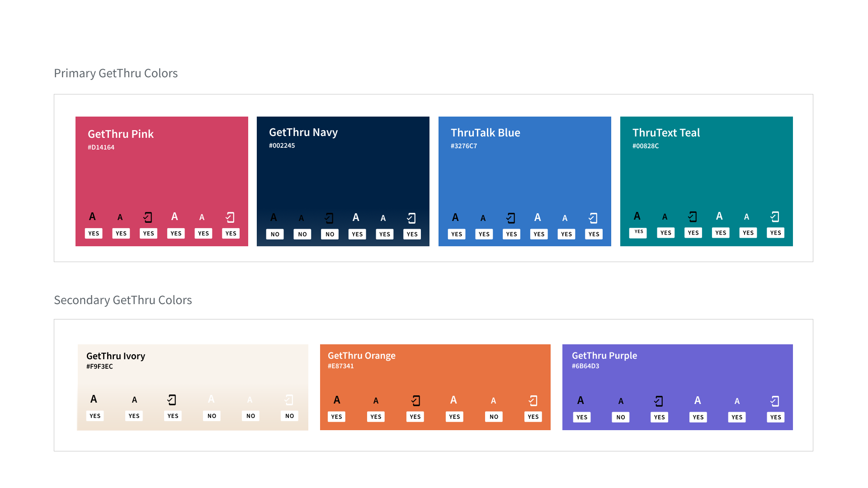Click the #002245 hex code on Navy
This screenshot has width=868, height=488.
coord(282,145)
